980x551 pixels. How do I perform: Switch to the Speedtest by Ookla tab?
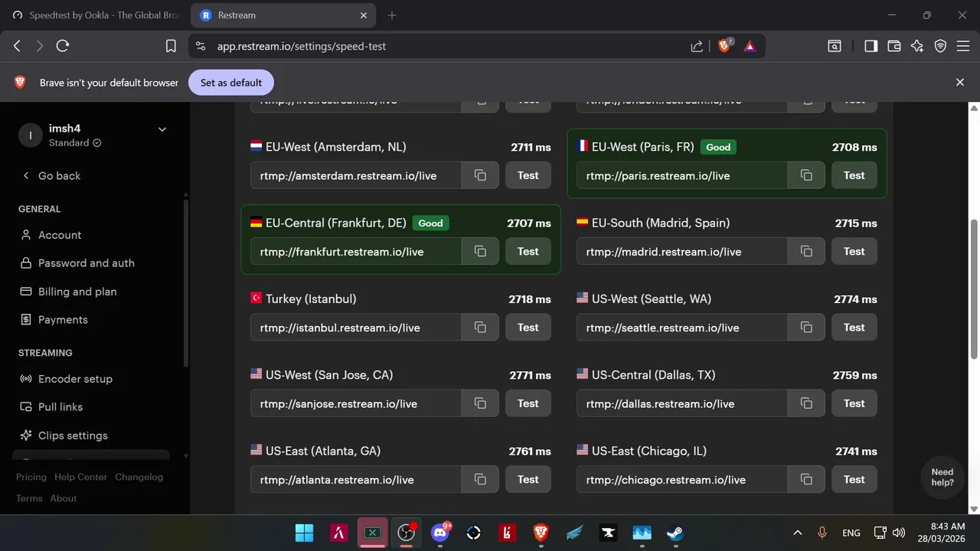pos(96,15)
